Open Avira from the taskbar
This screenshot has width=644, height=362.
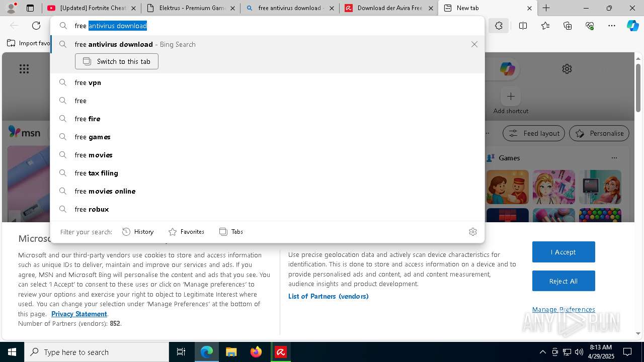tap(281, 352)
